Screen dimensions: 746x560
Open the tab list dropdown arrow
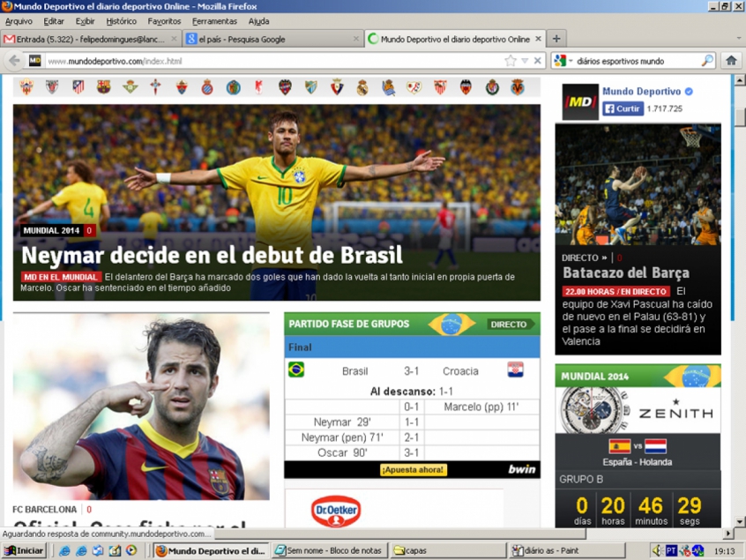(738, 39)
